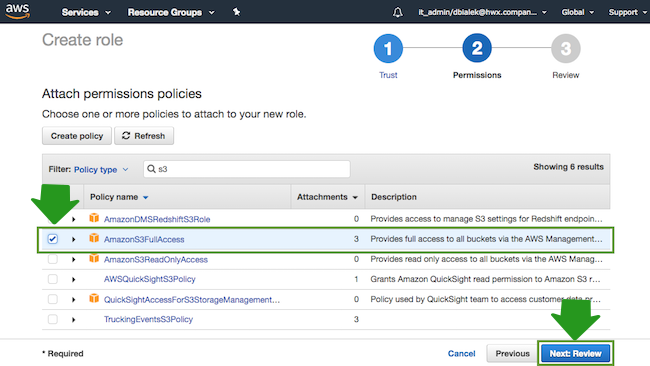Screen dimensions: 650x366
Task: Click the AmazonS3FullAccess orange policy icon
Action: click(94, 238)
